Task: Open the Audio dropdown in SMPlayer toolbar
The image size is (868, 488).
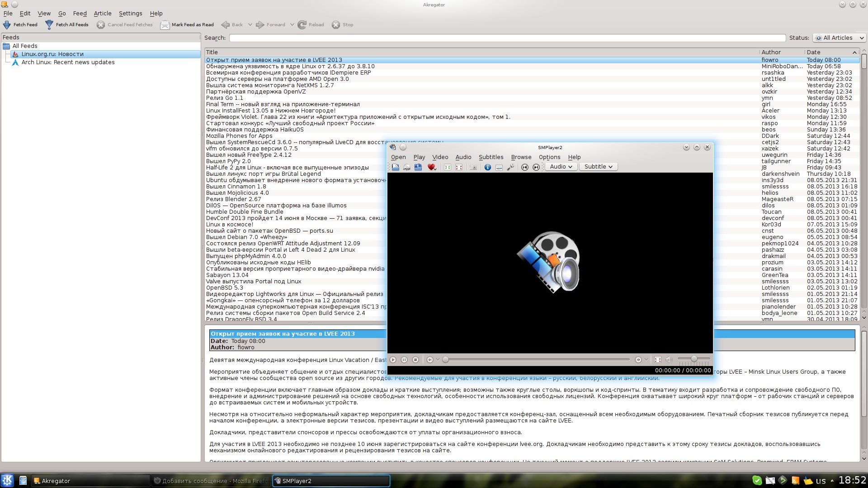Action: point(561,167)
